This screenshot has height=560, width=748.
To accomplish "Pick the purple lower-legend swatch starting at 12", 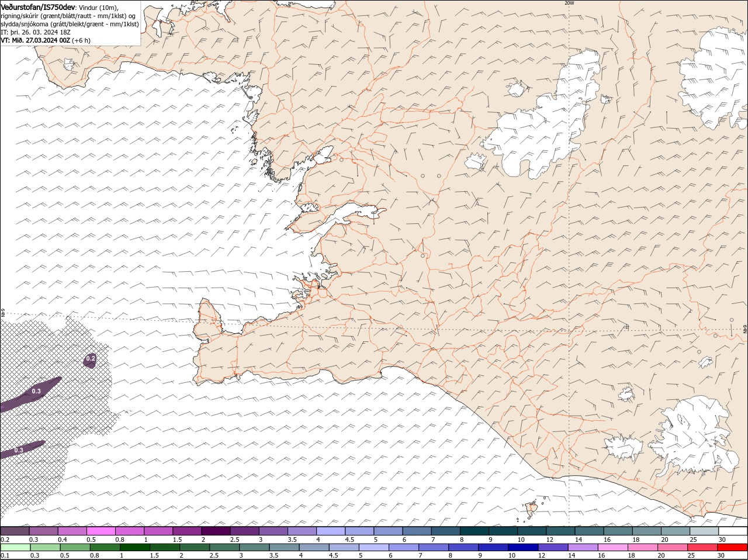I will click(x=553, y=548).
